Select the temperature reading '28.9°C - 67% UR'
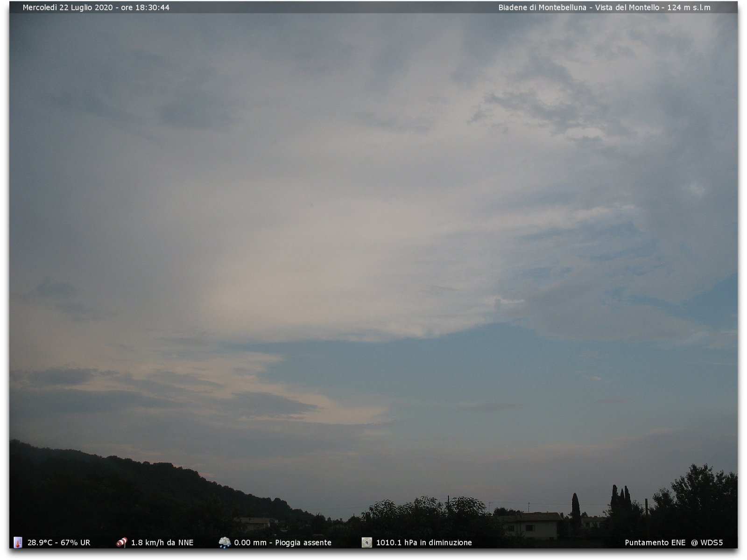 59,543
